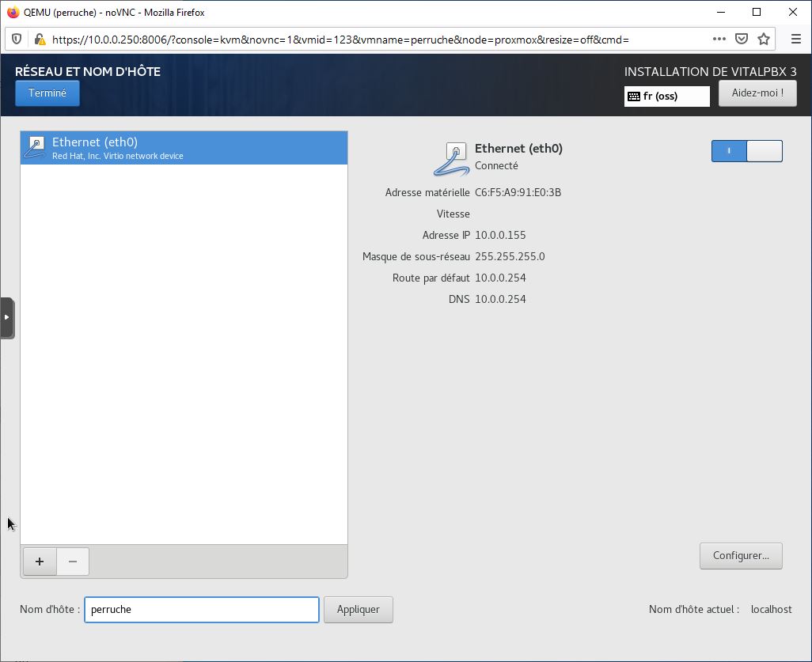Open the Configurer... dialog
The height and width of the screenshot is (662, 812).
tap(741, 556)
